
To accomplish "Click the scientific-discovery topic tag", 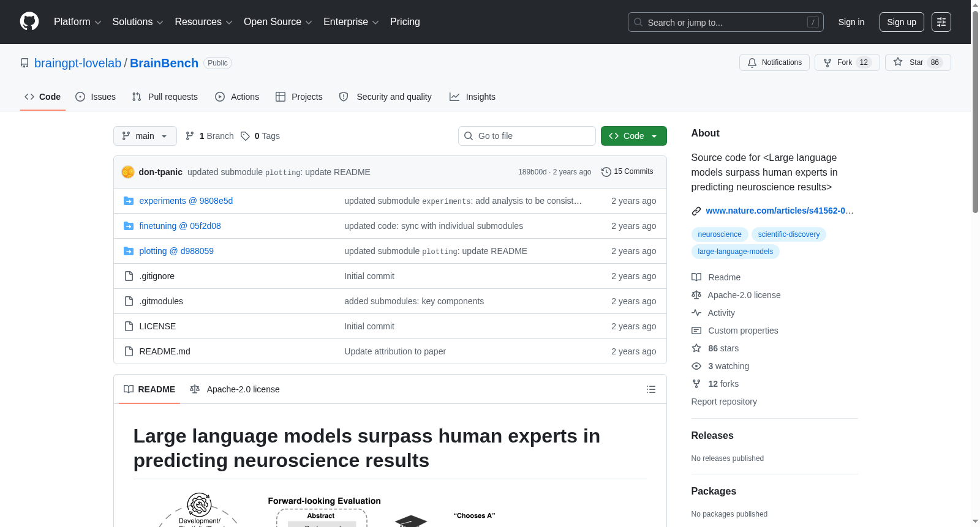I will click(x=789, y=234).
